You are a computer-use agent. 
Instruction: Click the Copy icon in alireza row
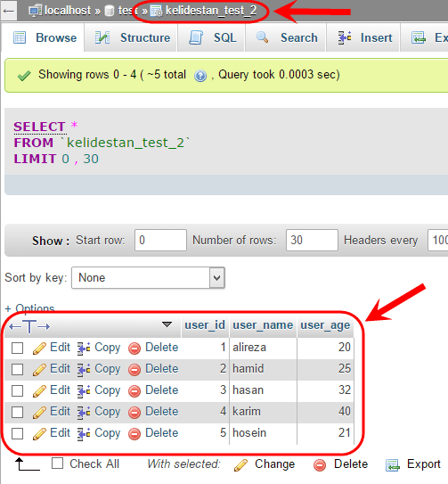point(84,349)
